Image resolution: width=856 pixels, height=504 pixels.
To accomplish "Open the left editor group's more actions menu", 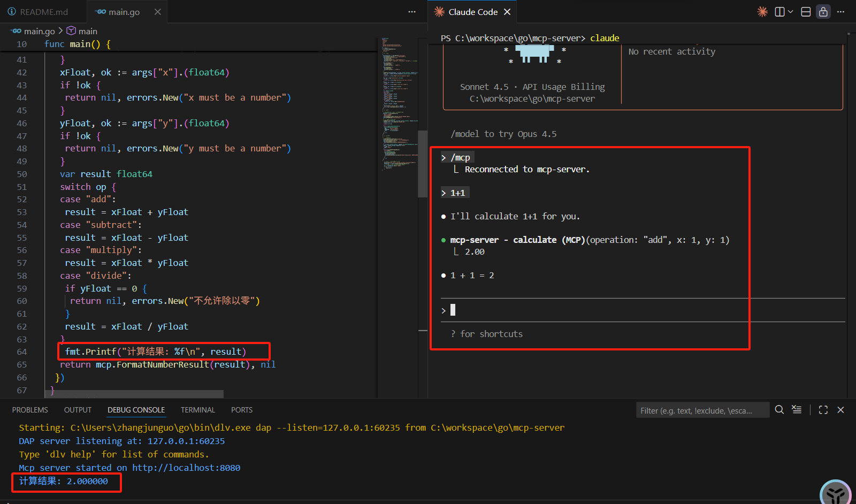I will [412, 12].
